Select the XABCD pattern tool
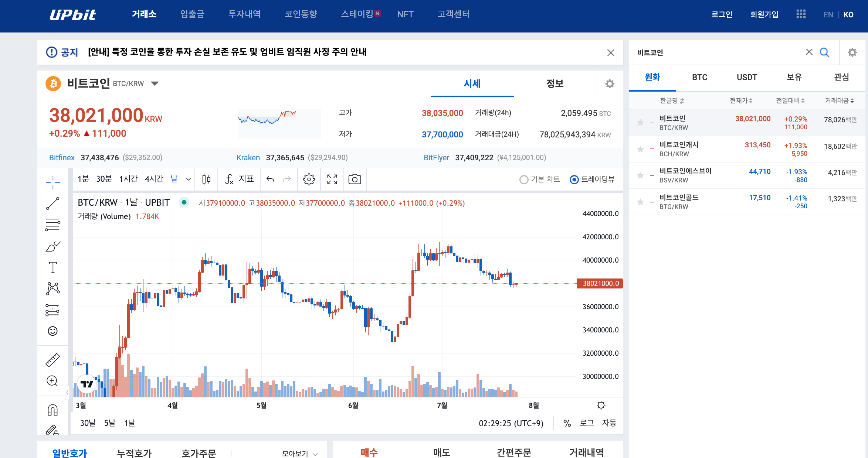868x458 pixels. click(x=53, y=288)
